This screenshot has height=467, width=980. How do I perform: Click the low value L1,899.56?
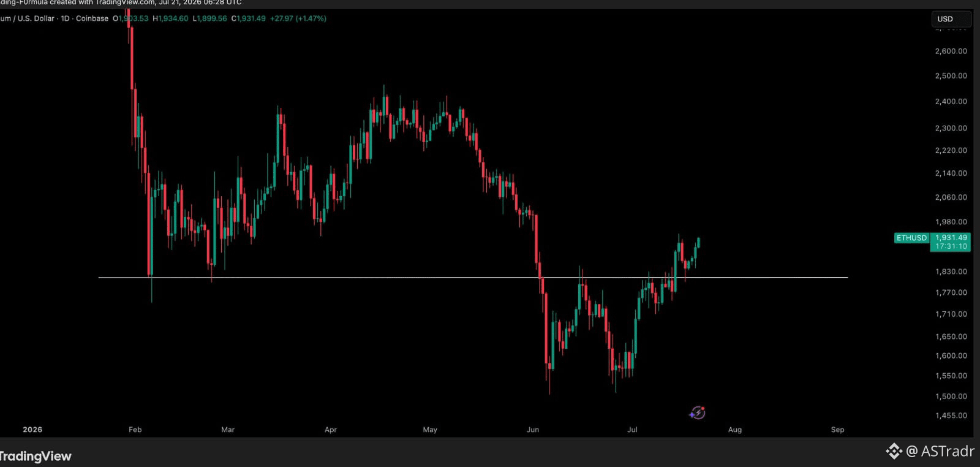pos(209,18)
